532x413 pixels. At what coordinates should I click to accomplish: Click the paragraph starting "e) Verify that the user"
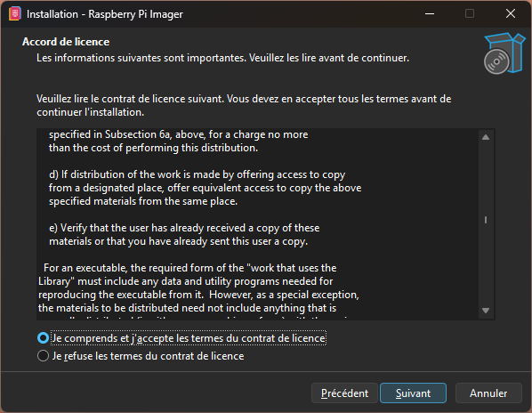[184, 234]
